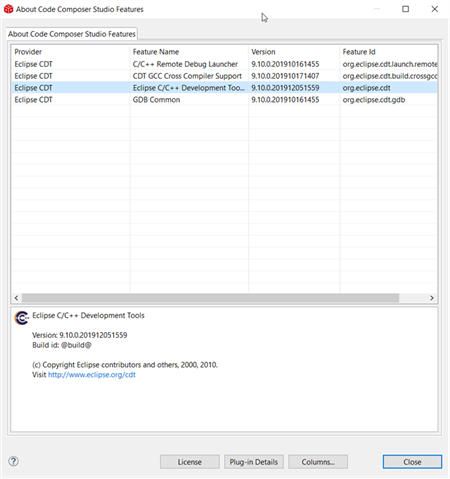
Task: Click the Code Composer Studio cube icon
Action: coord(8,9)
